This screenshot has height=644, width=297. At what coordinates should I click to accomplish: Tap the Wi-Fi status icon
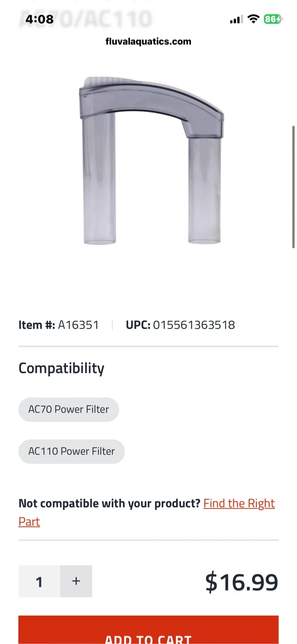click(x=253, y=19)
